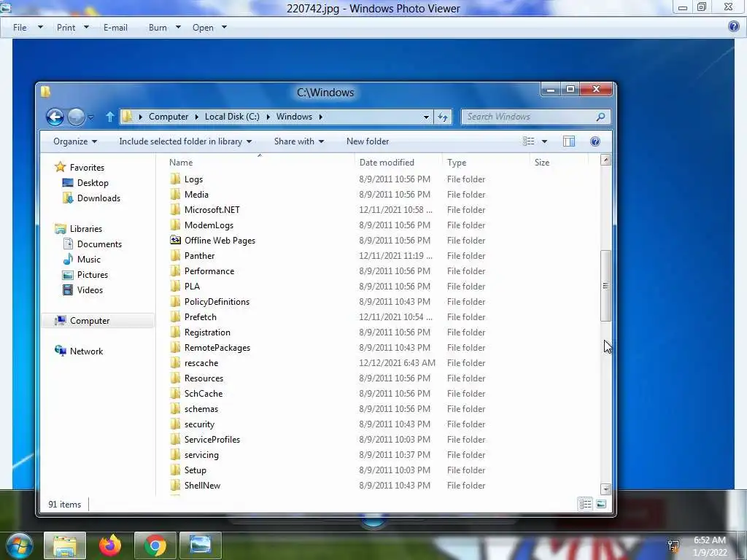This screenshot has height=560, width=747.
Task: Open the Photo Viewer Print menu
Action: pyautogui.click(x=72, y=28)
